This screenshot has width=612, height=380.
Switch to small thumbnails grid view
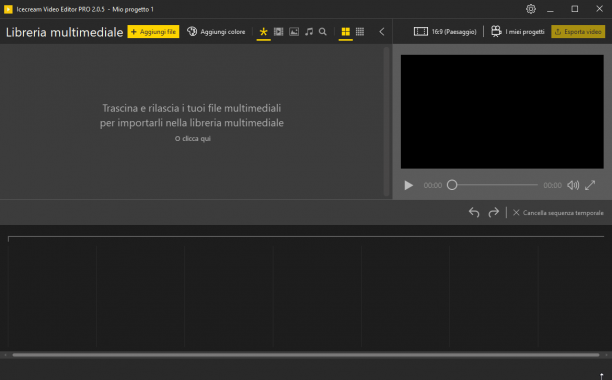click(360, 32)
